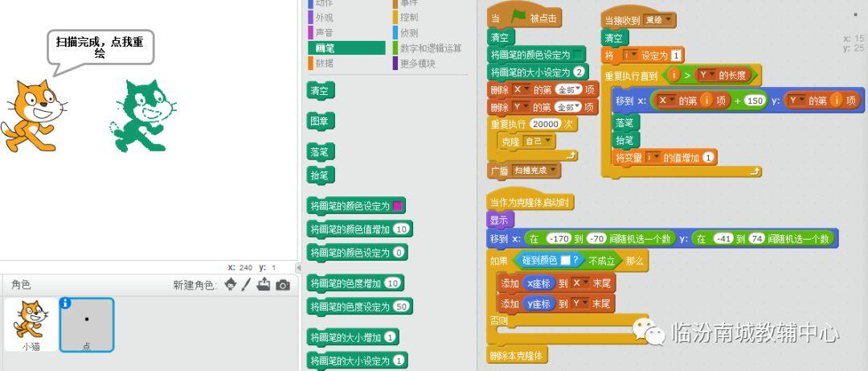Click the x座标 reporter in 添加 block
Image resolution: width=868 pixels, height=371 pixels.
538,283
